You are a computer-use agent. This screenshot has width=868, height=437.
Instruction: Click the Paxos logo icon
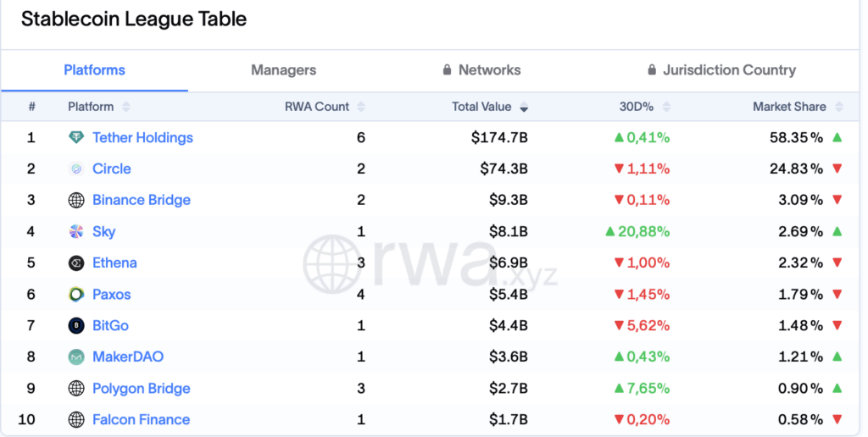76,294
